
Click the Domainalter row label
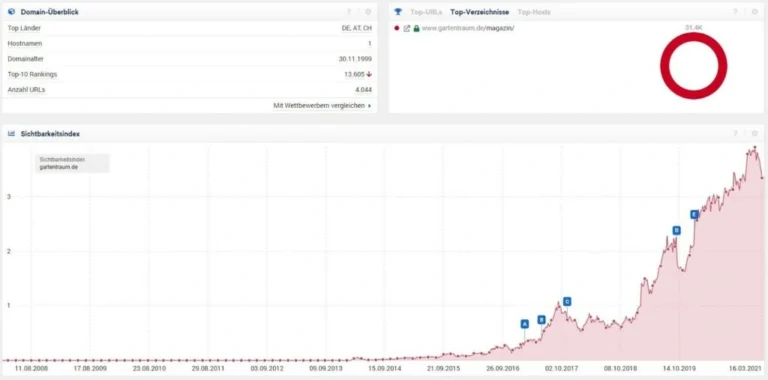coord(25,59)
